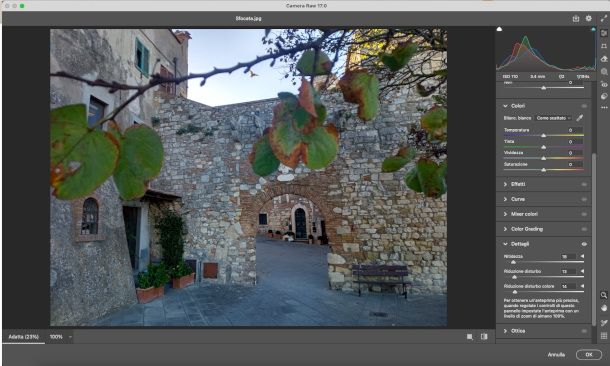The image size is (610, 366).
Task: Select the Red Eye removal icon
Action: coord(604,84)
